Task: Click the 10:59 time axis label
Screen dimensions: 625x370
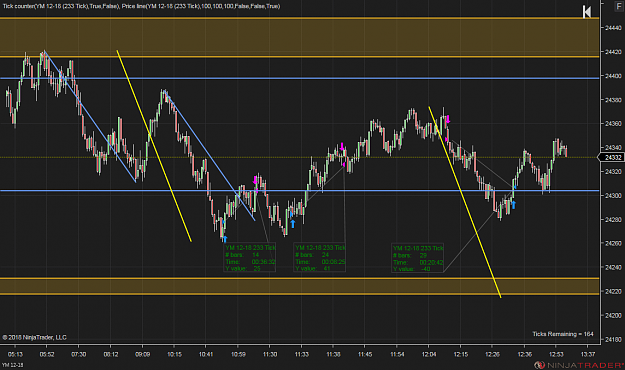Action: pos(238,354)
